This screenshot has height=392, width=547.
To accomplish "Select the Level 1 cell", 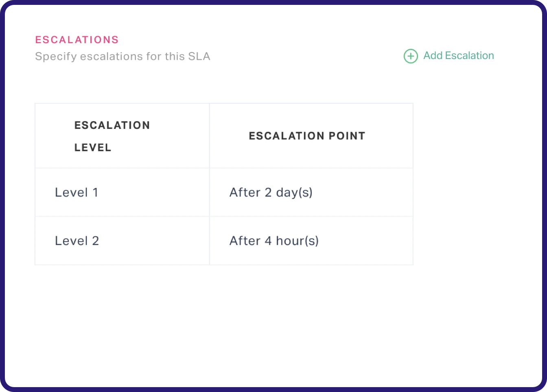I will click(x=77, y=192).
